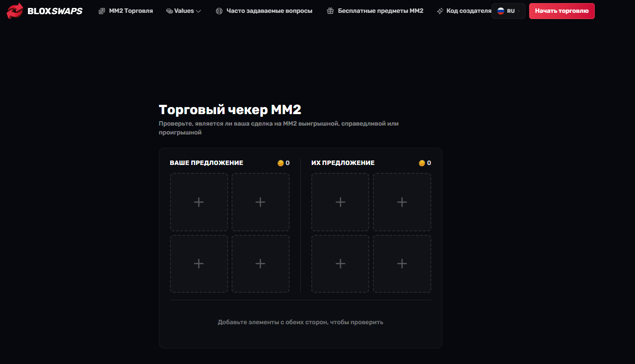Open the Код создателя menu item
This screenshot has height=364, width=635.
click(469, 11)
